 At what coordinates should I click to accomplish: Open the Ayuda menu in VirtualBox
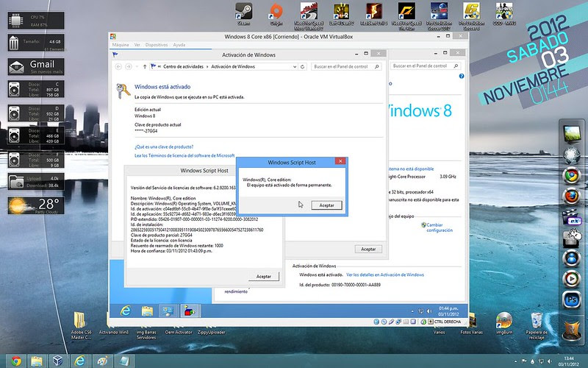tap(179, 45)
